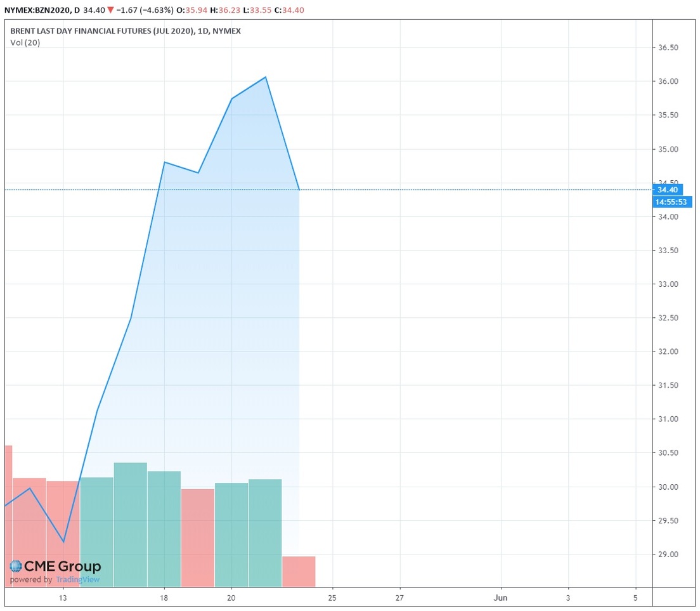
Task: Click date 18 on the time axis
Action: pos(164,598)
